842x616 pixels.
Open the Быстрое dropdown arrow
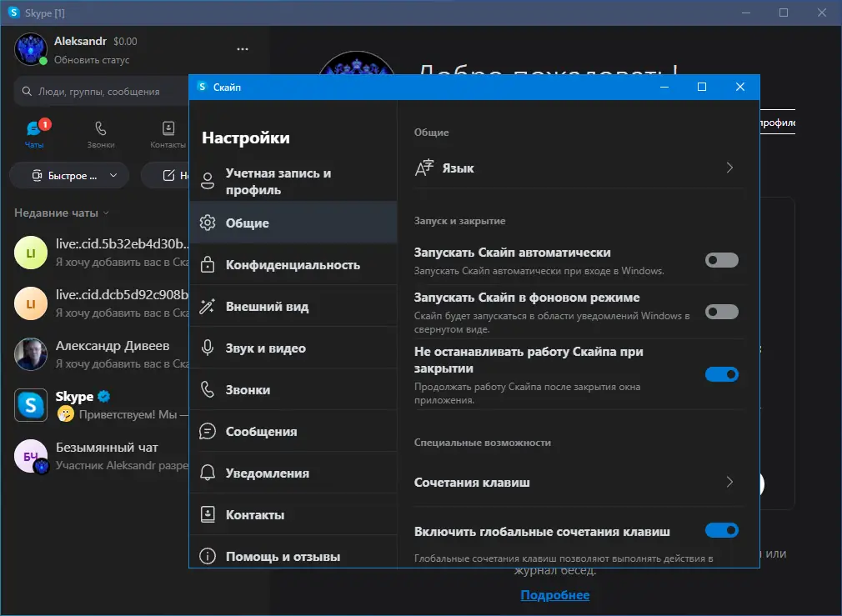click(x=113, y=176)
